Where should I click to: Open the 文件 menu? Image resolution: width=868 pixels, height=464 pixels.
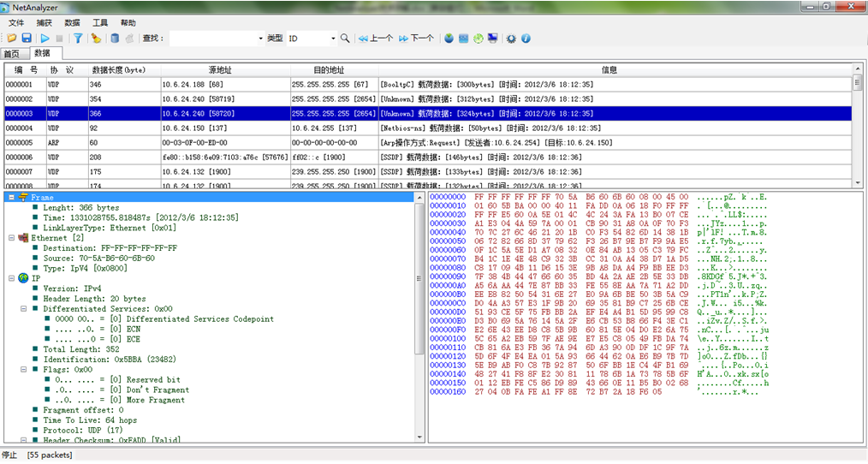16,23
